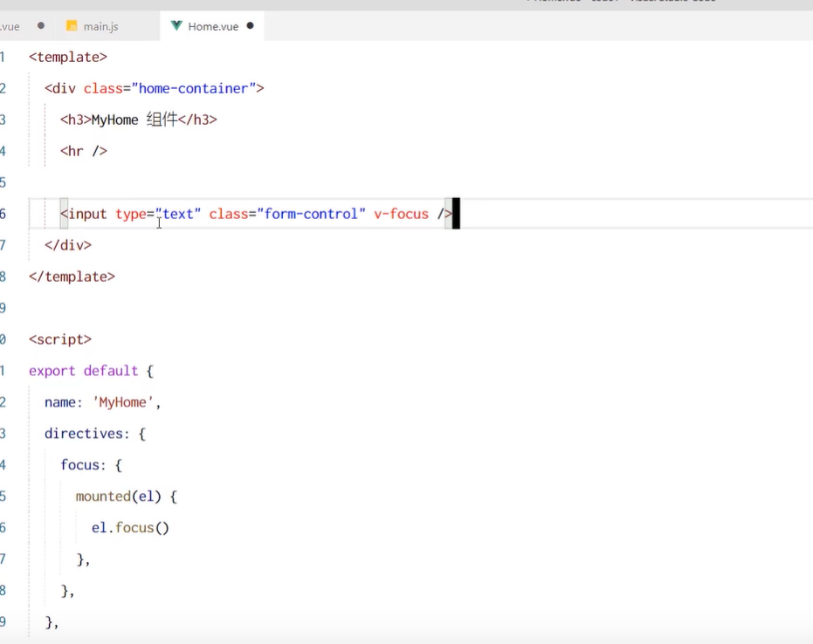Click the type="text" attribute

coord(158,214)
